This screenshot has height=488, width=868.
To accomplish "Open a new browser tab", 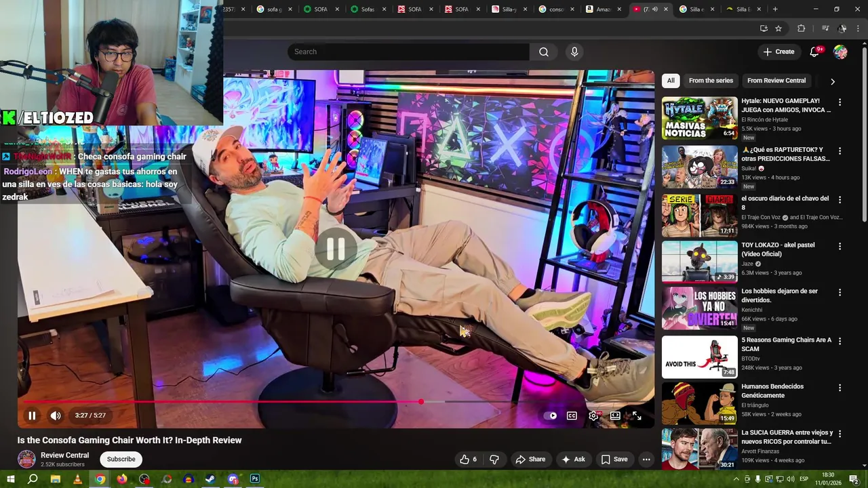I will point(775,9).
